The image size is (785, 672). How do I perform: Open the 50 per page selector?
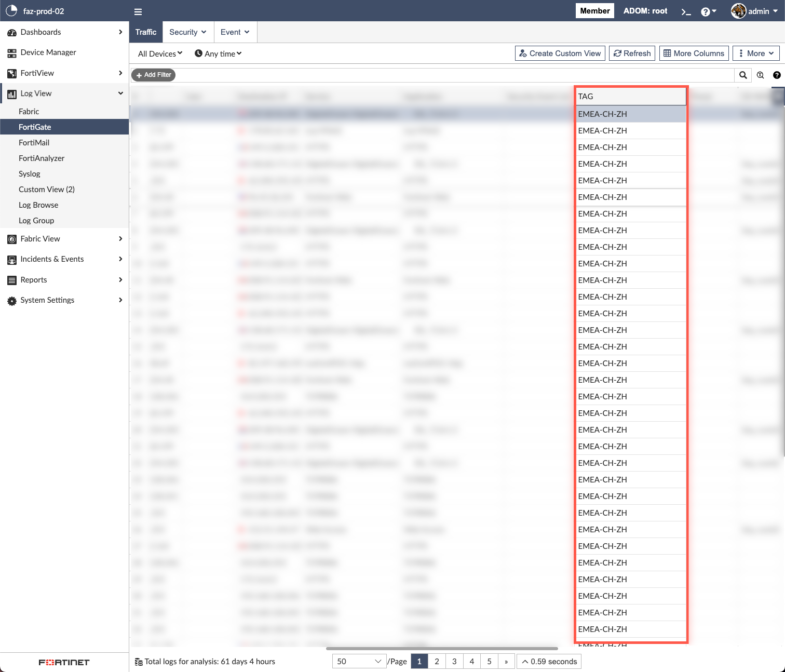pos(359,661)
